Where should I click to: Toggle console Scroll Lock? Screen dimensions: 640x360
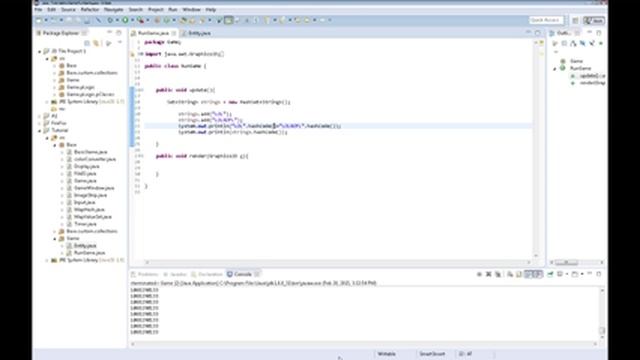point(519,274)
